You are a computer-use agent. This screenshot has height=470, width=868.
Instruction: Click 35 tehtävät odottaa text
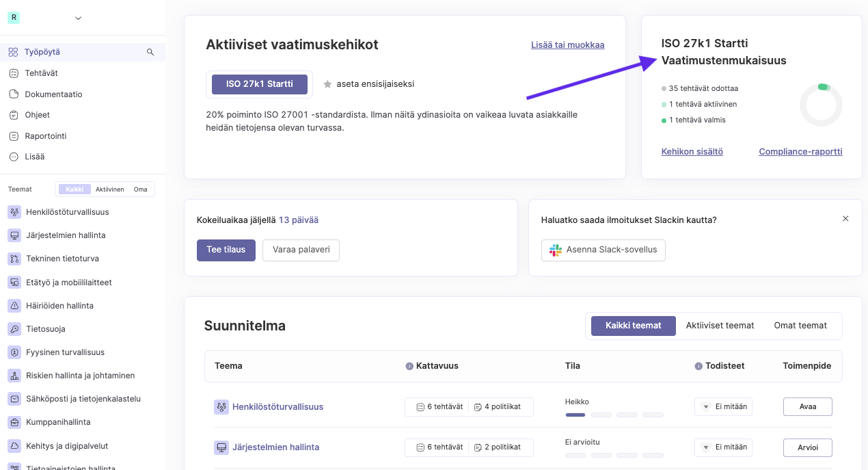tap(703, 88)
